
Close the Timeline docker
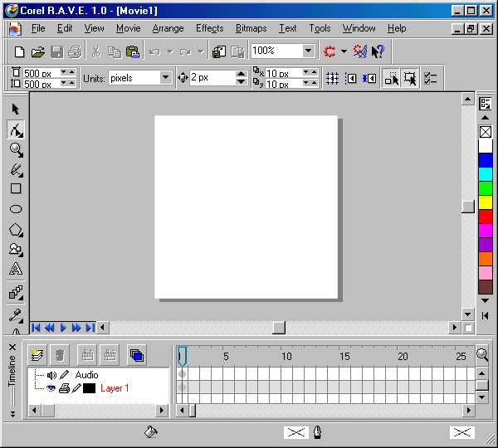pyautogui.click(x=12, y=348)
